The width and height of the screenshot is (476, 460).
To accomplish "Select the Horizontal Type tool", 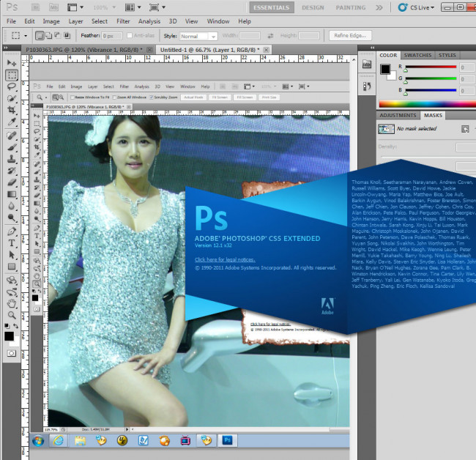I will point(12,242).
